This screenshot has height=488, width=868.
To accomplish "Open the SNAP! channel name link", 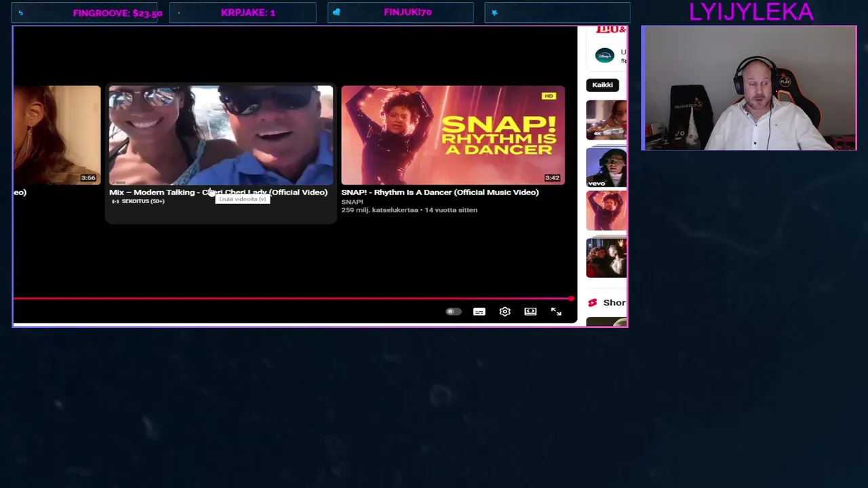I will [x=352, y=202].
